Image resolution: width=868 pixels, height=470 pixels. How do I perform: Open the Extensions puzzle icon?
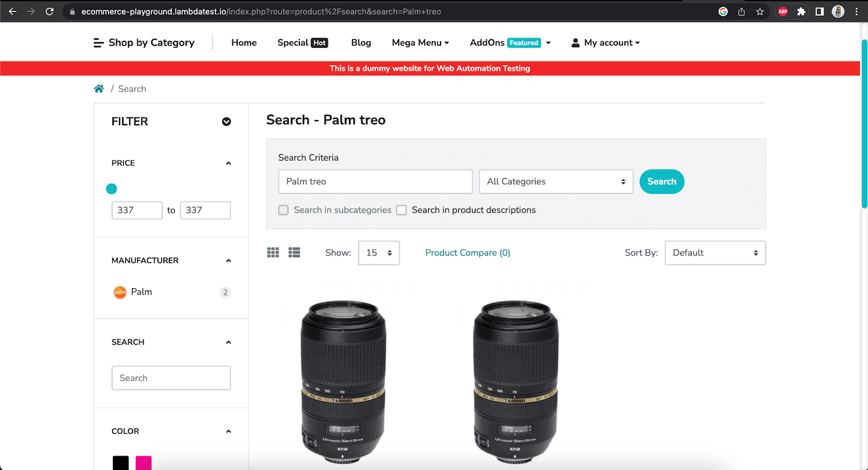[801, 11]
